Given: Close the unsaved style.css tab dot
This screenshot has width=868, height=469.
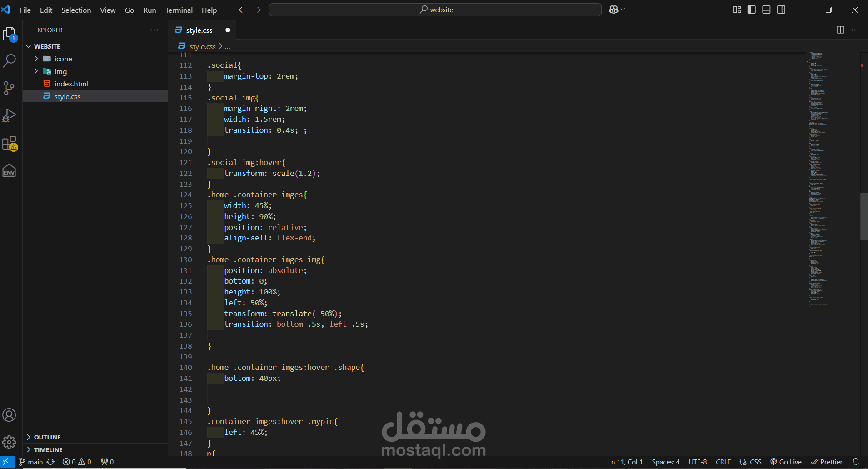Looking at the screenshot, I should point(228,30).
